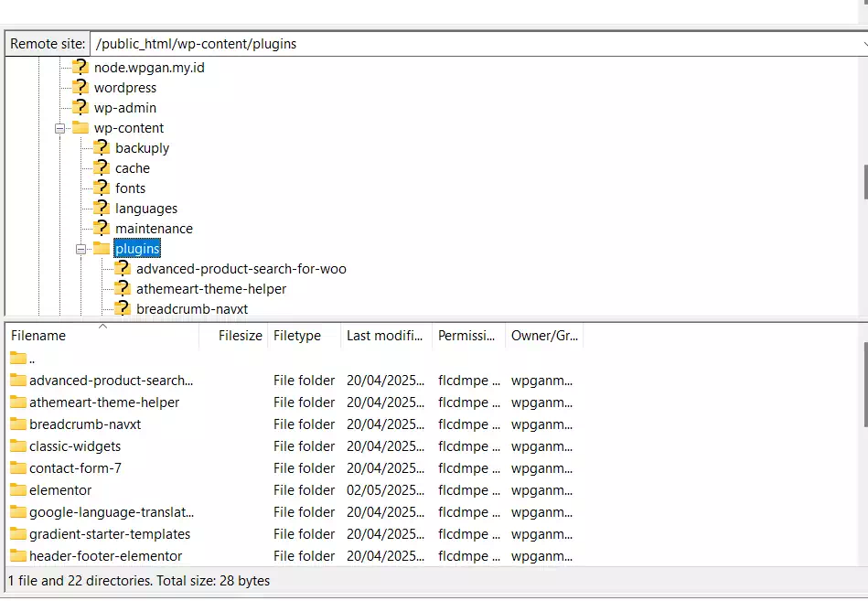The height and width of the screenshot is (601, 868).
Task: Click the "1 file and 22 directories" status text
Action: tap(139, 581)
